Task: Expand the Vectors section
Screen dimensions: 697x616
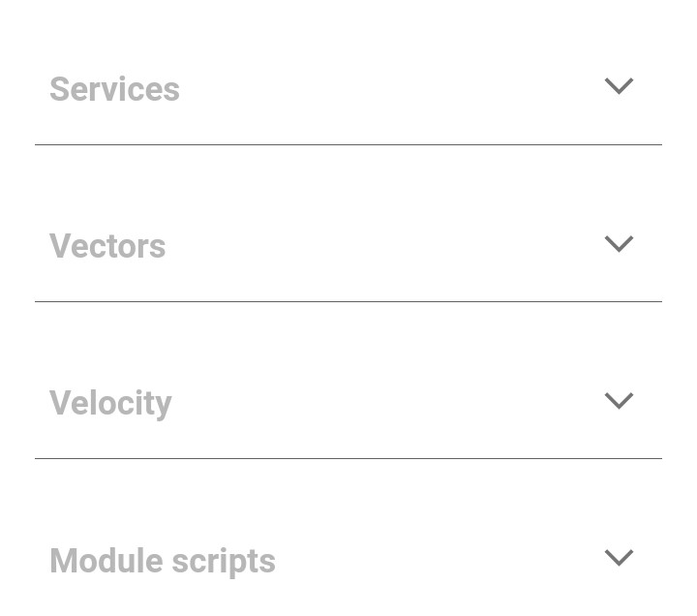Action: 619,244
